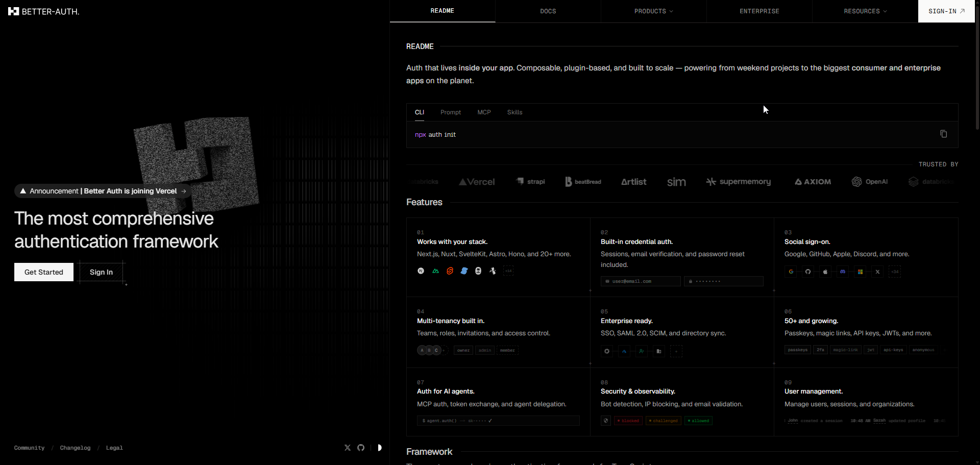Click the member role tag
980x465 pixels.
point(507,350)
